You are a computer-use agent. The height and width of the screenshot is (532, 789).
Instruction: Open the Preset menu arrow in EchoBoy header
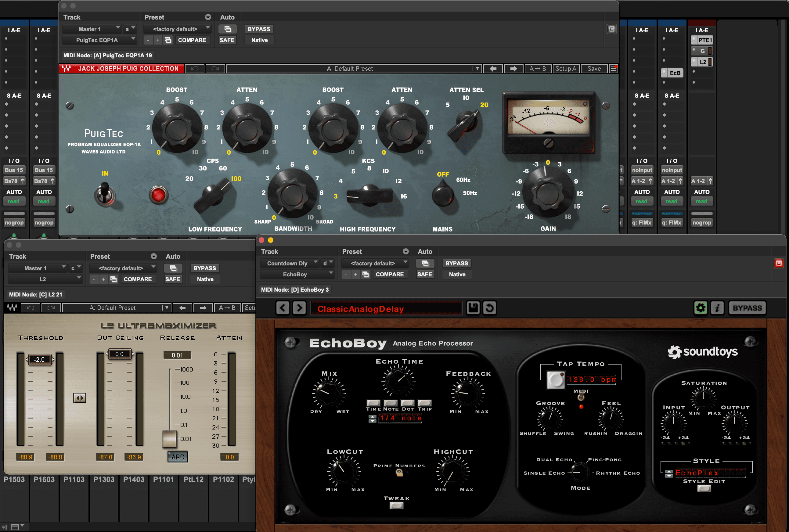click(405, 251)
